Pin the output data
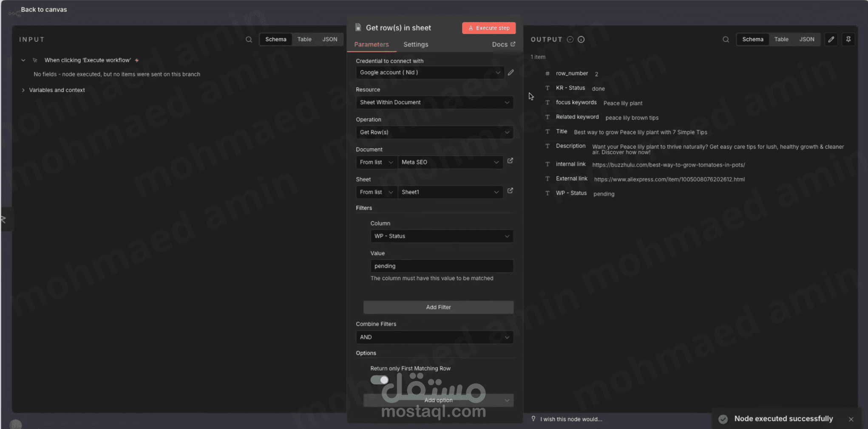The width and height of the screenshot is (868, 429). pos(848,40)
